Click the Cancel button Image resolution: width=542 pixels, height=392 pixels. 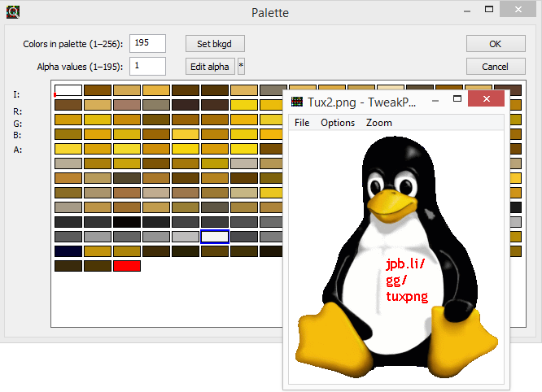pos(496,66)
